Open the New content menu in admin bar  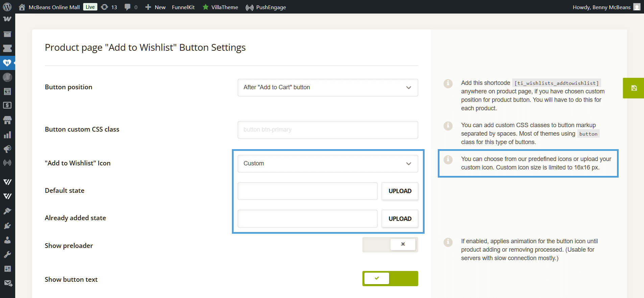pos(156,7)
